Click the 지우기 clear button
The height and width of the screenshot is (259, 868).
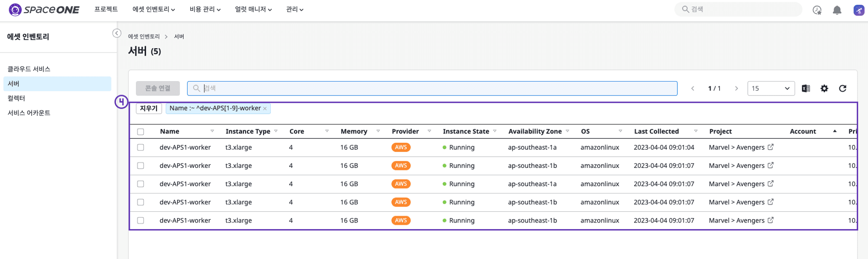[x=149, y=108]
